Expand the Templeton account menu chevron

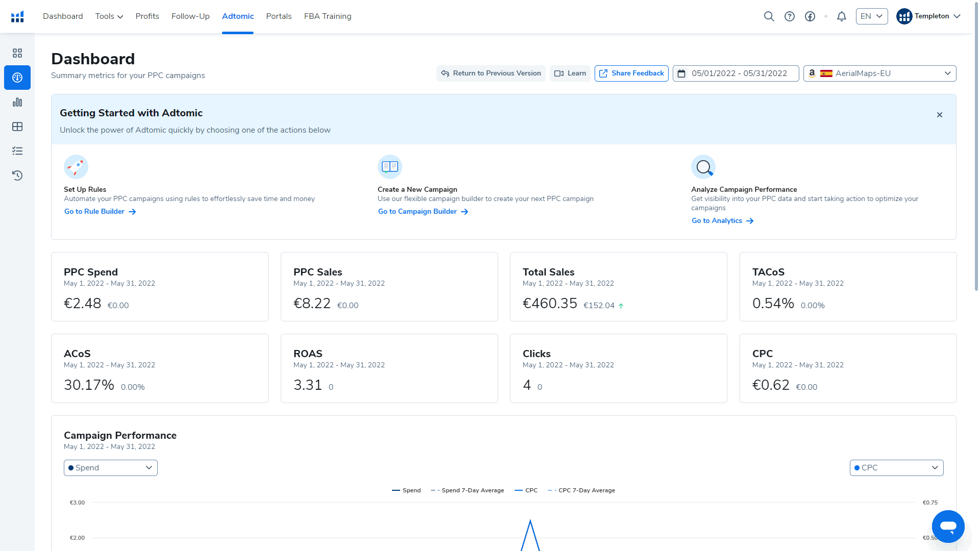tap(957, 16)
